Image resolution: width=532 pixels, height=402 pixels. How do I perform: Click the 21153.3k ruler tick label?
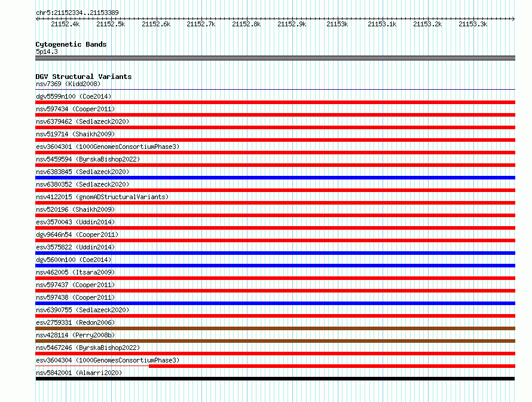tap(473, 24)
